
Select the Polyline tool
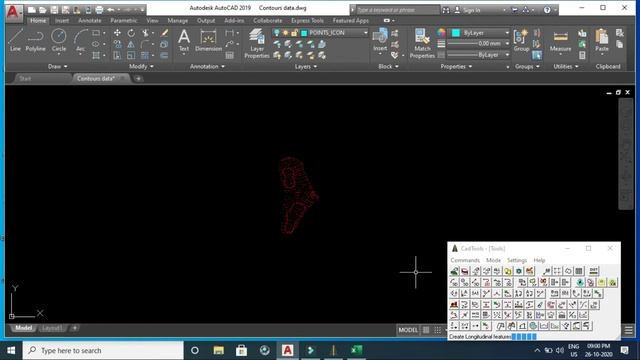[36, 40]
